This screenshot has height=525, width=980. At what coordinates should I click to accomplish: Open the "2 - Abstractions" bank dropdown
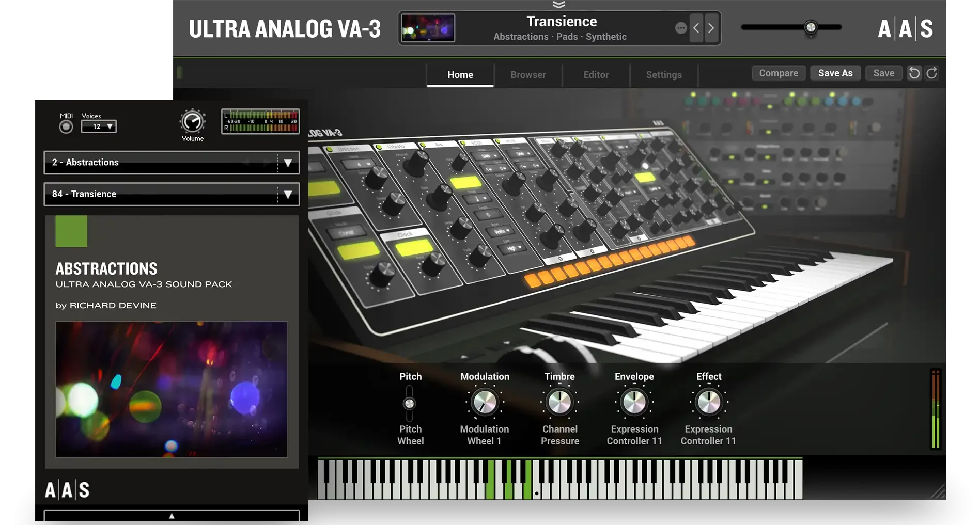[x=172, y=163]
